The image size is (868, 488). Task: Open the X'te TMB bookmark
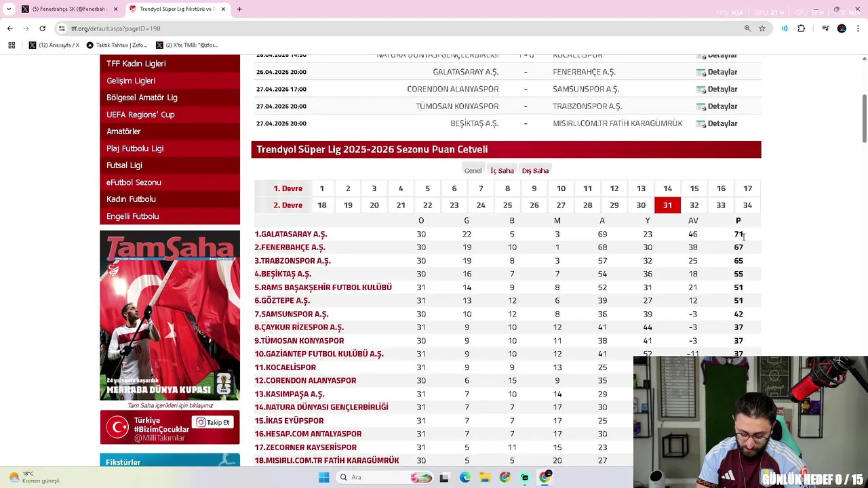187,45
